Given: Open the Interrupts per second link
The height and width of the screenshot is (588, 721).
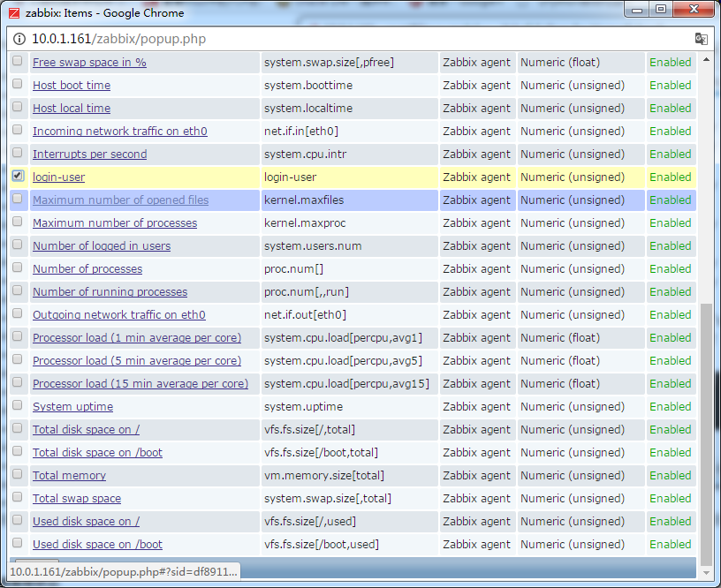Looking at the screenshot, I should [x=89, y=155].
